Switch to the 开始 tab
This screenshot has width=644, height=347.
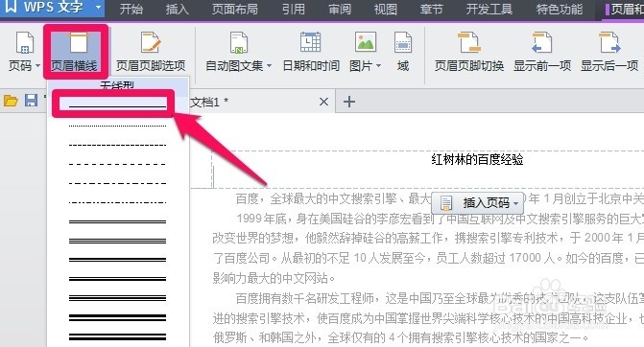click(x=131, y=9)
